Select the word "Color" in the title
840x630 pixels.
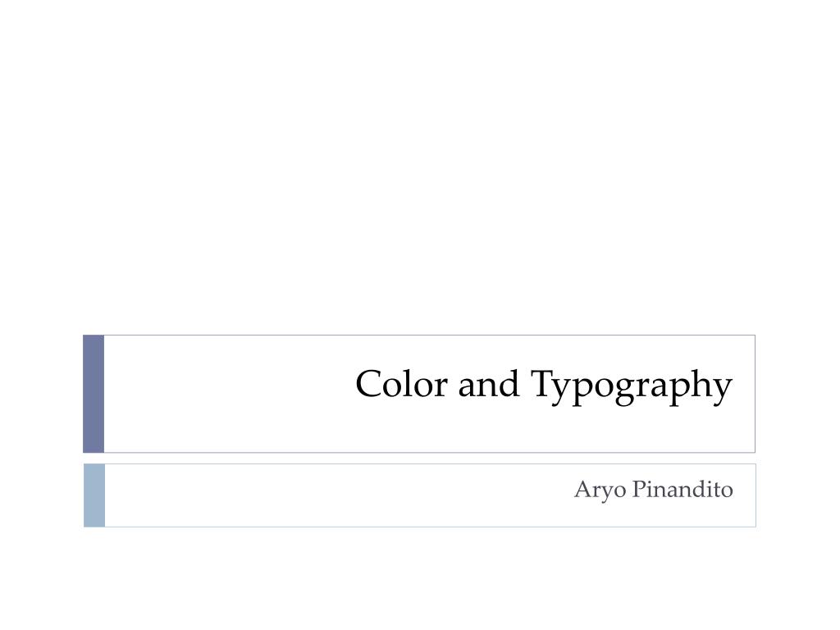coord(401,384)
